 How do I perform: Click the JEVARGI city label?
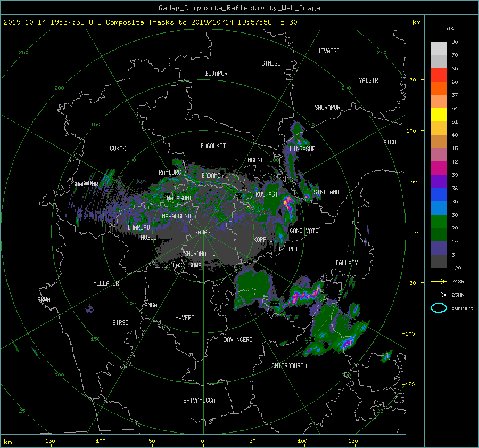point(328,51)
